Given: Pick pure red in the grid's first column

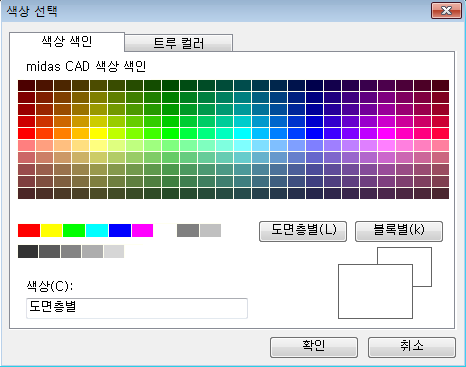Looking at the screenshot, I should [x=27, y=133].
